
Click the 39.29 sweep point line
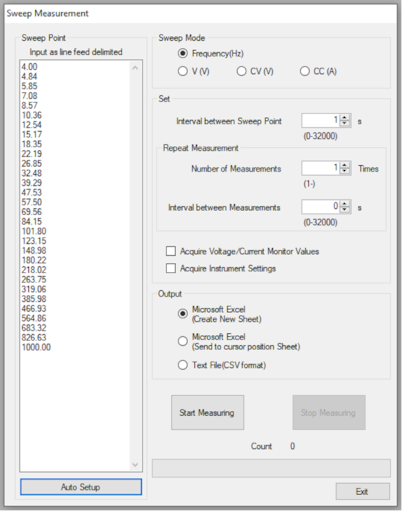(32, 183)
